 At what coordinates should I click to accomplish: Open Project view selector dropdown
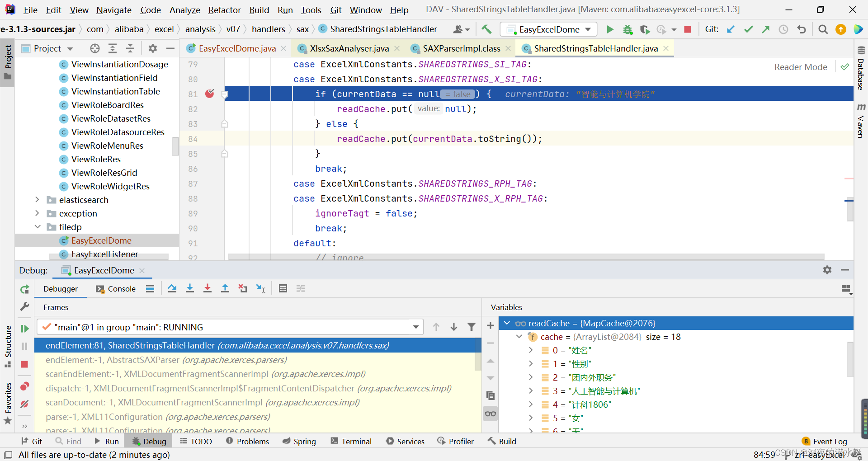tap(47, 48)
